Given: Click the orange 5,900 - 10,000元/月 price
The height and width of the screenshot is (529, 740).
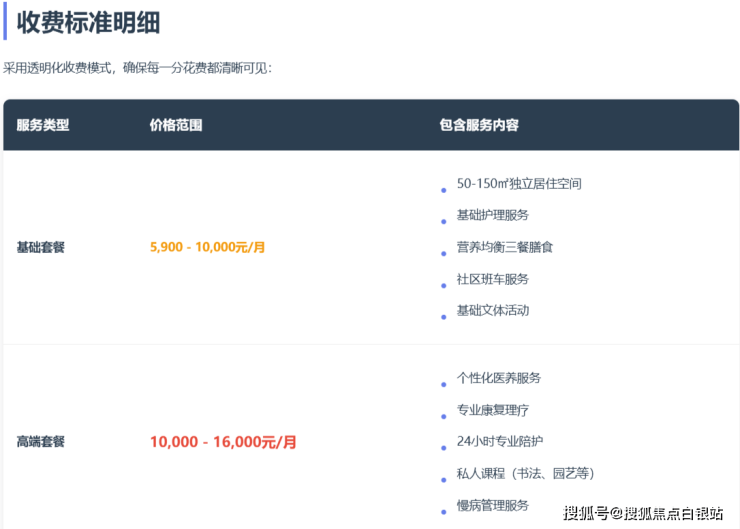Looking at the screenshot, I should coord(207,247).
